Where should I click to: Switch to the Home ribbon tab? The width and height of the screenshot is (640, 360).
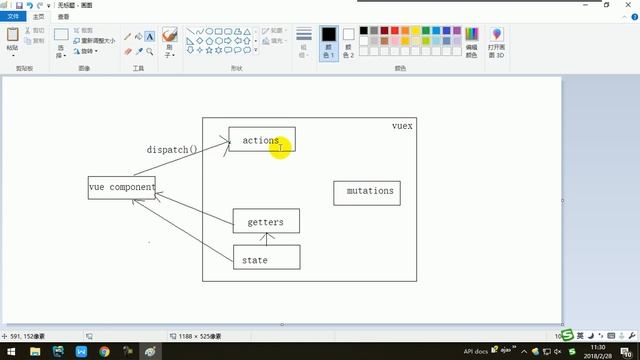pos(38,17)
